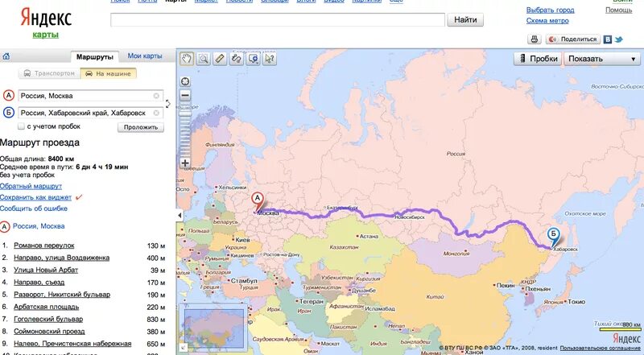Click the Сообщить об ошибке link
Viewport: 644px width, 355px height.
pyautogui.click(x=34, y=208)
